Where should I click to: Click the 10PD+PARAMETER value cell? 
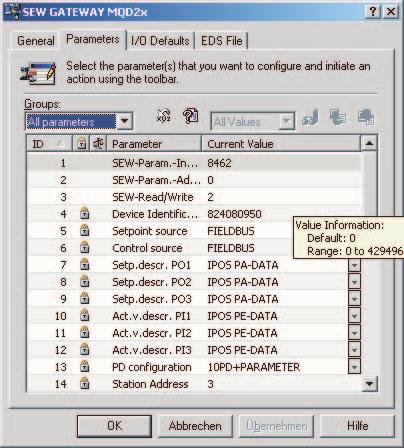coord(254,367)
